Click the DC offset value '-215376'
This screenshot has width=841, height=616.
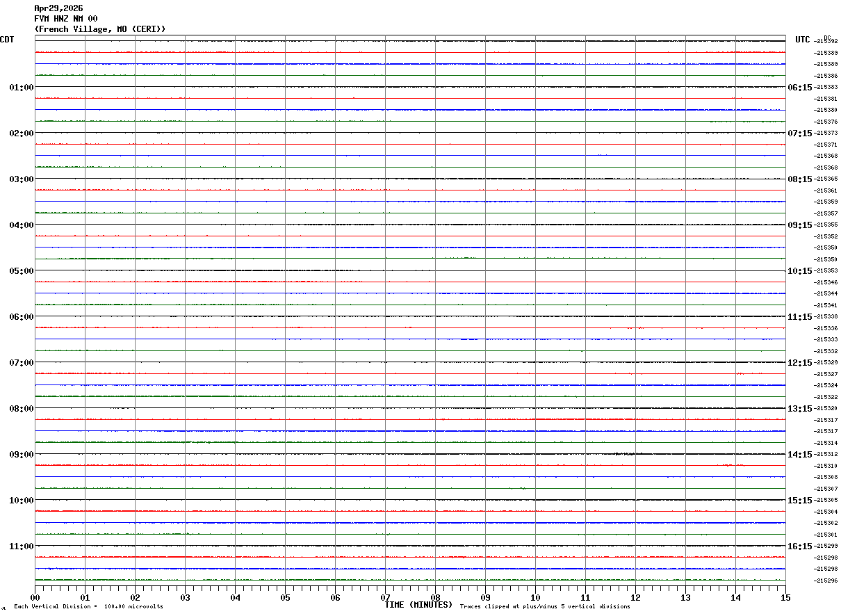tap(826, 122)
